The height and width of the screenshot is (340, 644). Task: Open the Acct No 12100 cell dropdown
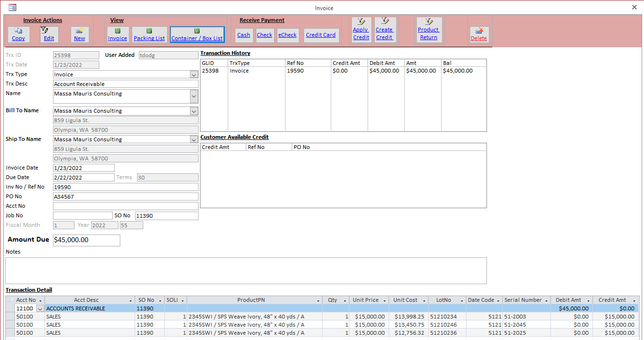pyautogui.click(x=40, y=308)
